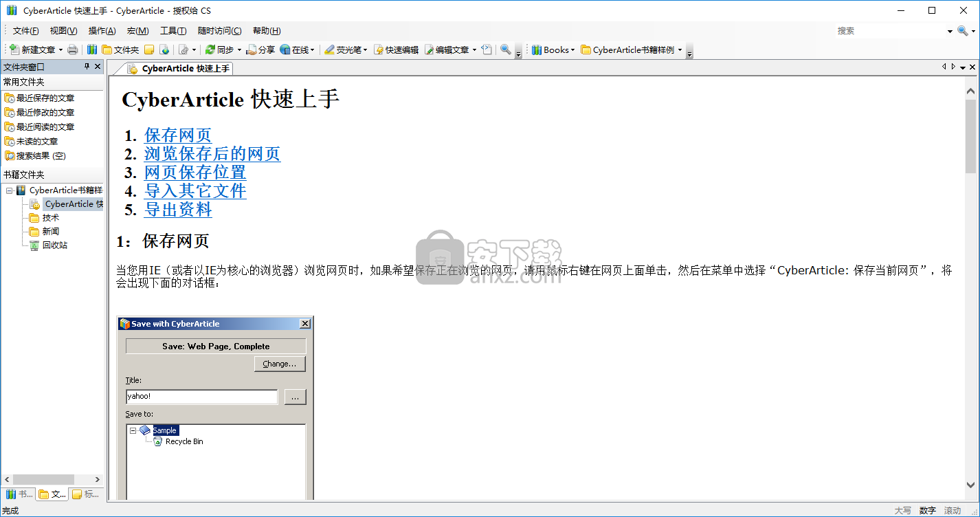Select the 新闻 folder in tree
The width and height of the screenshot is (980, 517).
(44, 231)
